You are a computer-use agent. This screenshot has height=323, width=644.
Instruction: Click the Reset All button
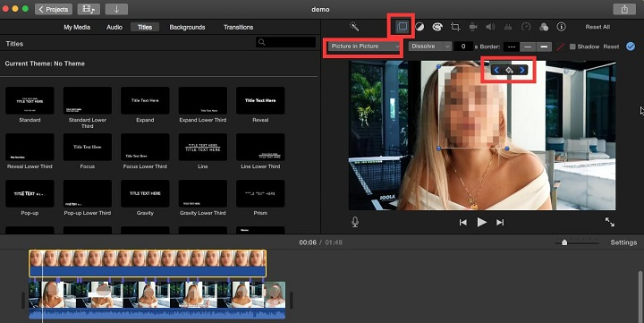click(x=597, y=27)
